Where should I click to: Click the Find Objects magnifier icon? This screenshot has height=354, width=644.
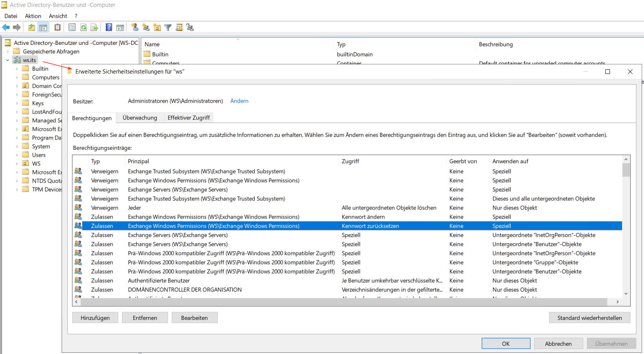(x=179, y=27)
